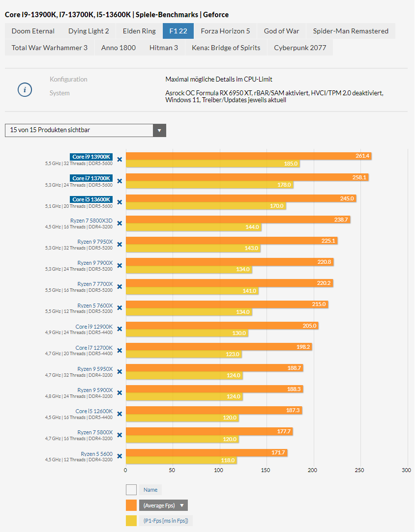The image size is (416, 532).
Task: Remove Ryzen 9 7950X with its X icon
Action: [119, 245]
